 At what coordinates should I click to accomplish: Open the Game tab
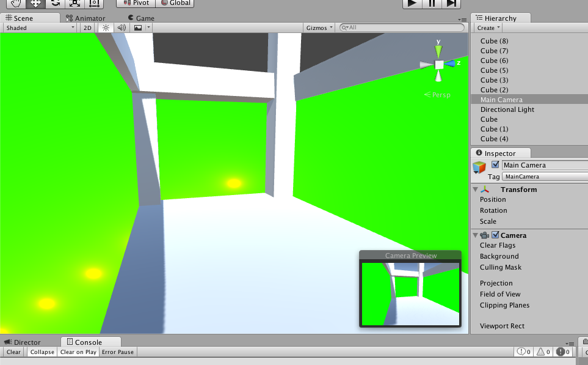click(x=142, y=18)
